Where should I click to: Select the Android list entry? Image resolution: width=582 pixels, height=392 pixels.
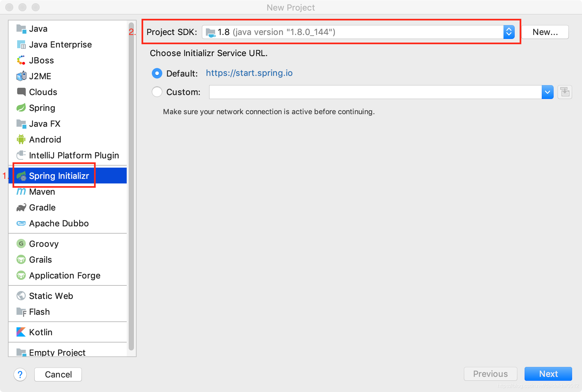(68, 140)
